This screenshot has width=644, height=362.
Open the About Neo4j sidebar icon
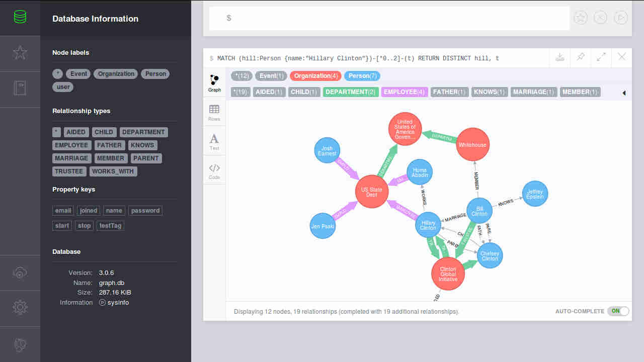tap(20, 344)
